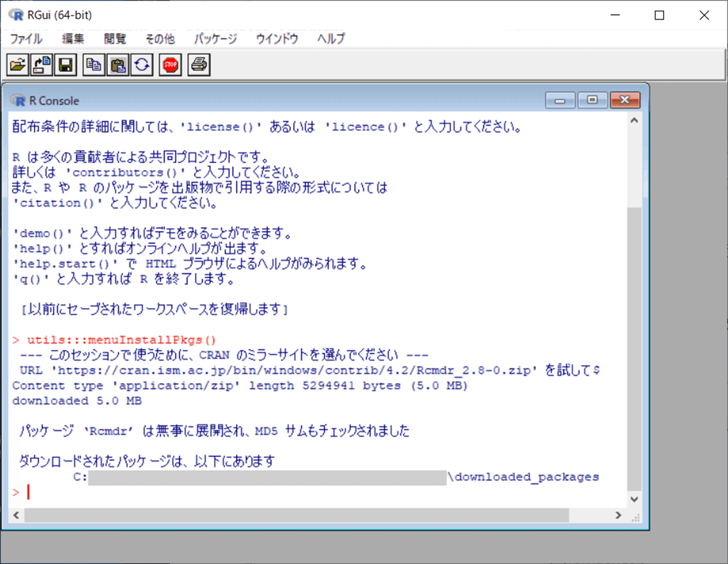The image size is (728, 564).
Task: Click the \downloaded_packages path text
Action: point(523,477)
